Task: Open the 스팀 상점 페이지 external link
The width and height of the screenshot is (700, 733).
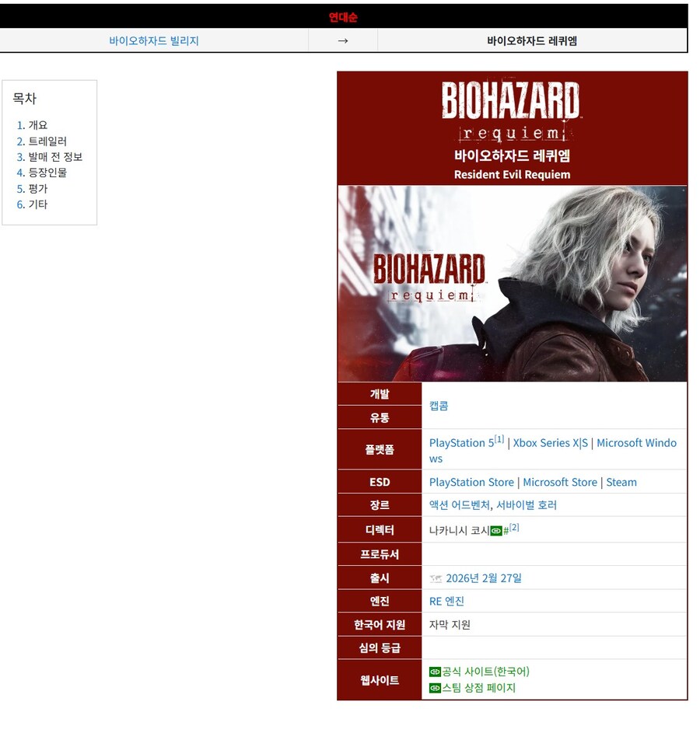Action: point(479,688)
